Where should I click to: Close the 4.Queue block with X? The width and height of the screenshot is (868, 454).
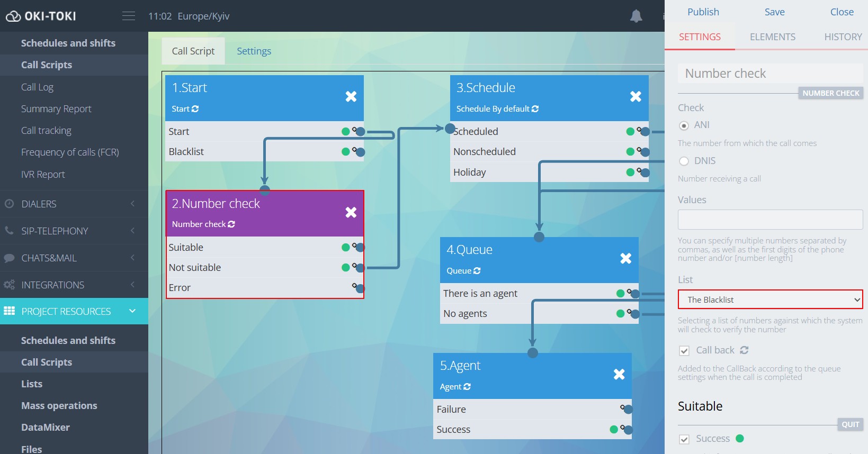click(625, 259)
